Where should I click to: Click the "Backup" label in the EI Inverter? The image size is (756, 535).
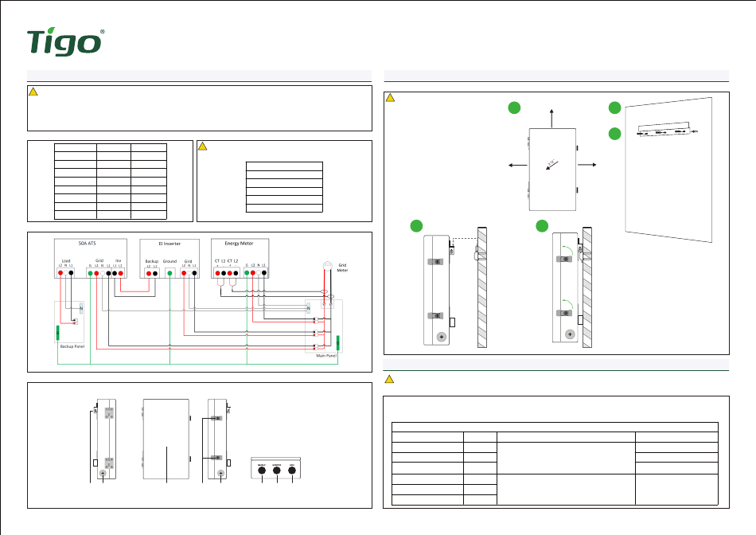pyautogui.click(x=152, y=261)
